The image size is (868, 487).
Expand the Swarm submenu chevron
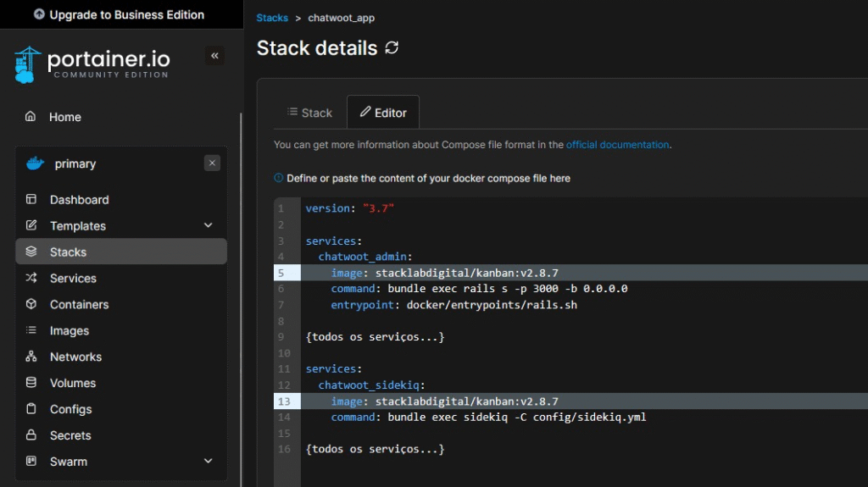tap(209, 462)
